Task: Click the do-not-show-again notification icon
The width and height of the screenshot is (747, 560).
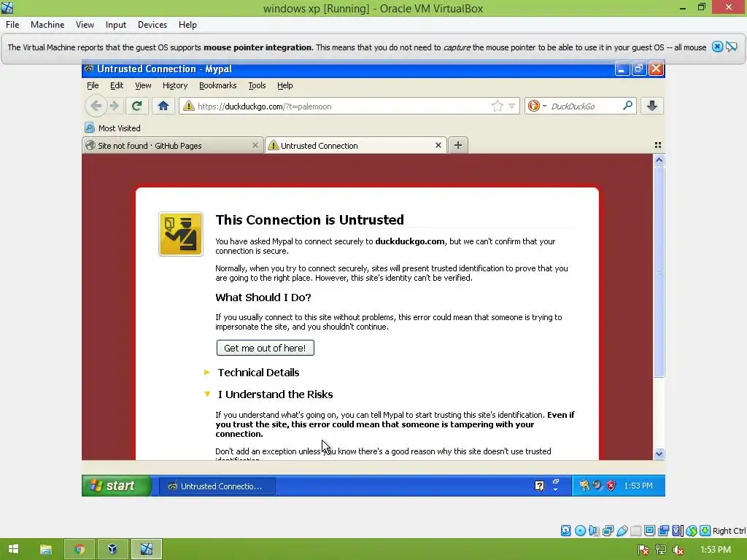Action: [731, 47]
